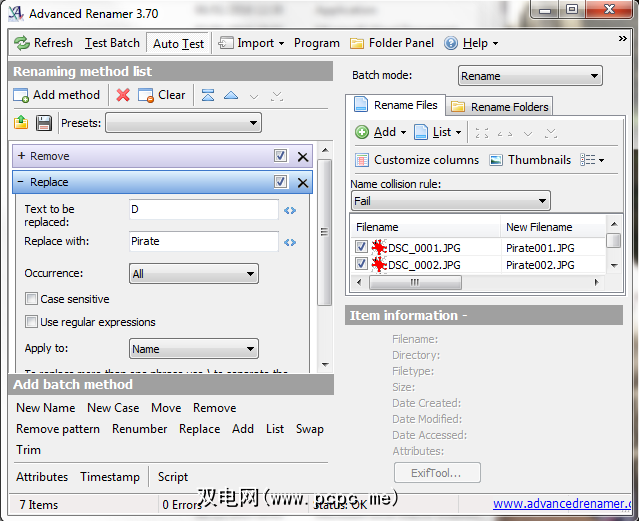Screen dimensions: 639x521
Task: Open the List dropdown button
Action: tap(438, 132)
